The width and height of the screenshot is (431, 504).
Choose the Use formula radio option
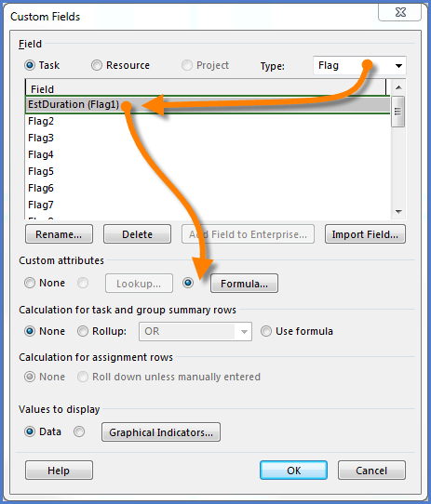[x=266, y=331]
